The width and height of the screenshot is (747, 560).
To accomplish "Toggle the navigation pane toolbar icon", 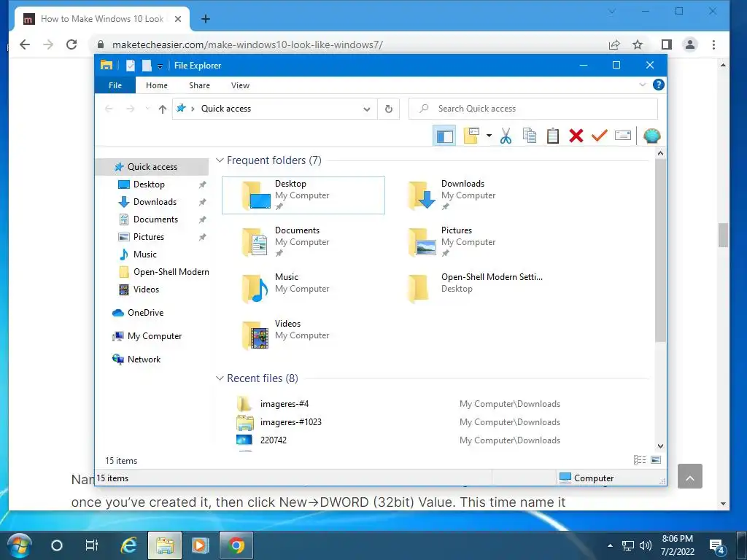I will [x=444, y=136].
